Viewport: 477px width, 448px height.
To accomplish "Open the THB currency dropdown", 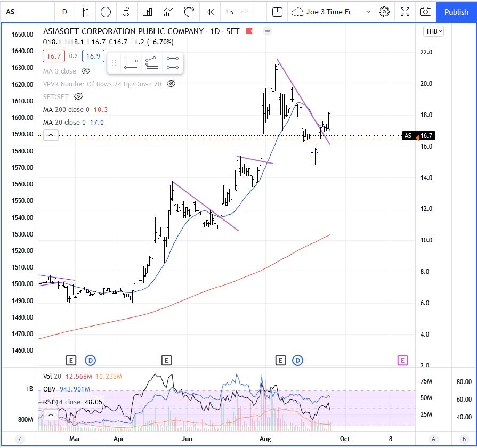I will click(x=433, y=31).
